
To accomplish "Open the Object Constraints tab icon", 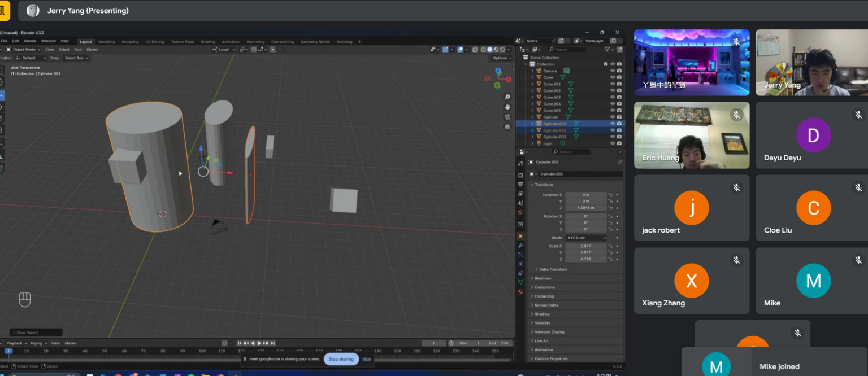I will (520, 273).
